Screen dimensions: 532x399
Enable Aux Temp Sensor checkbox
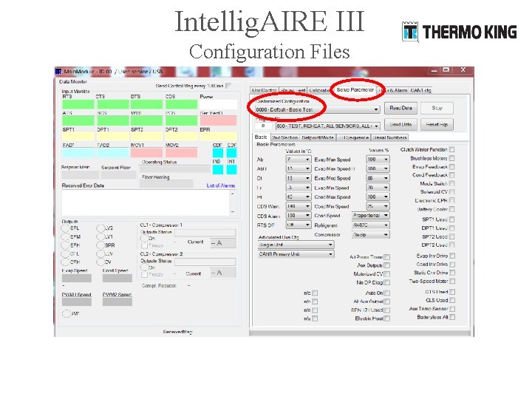tap(452, 309)
